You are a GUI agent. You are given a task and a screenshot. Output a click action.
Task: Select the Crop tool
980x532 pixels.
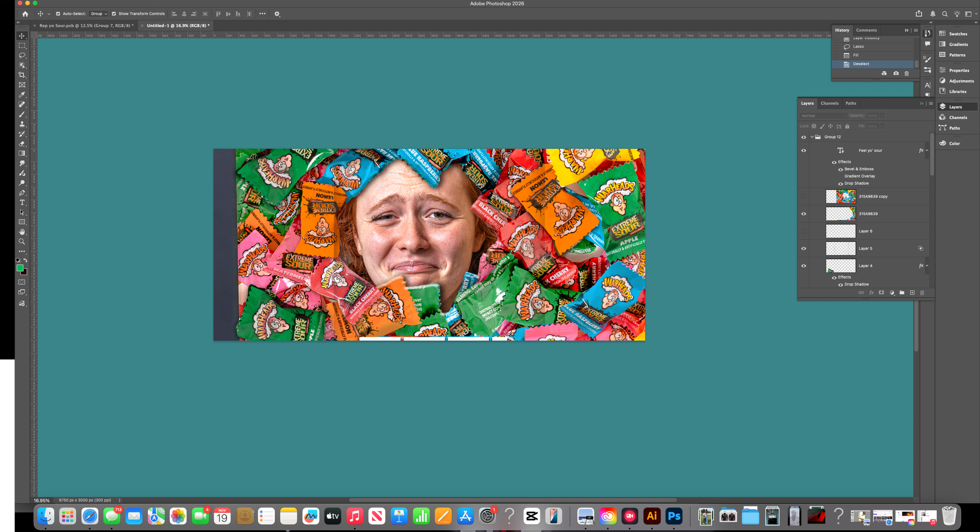tap(22, 75)
